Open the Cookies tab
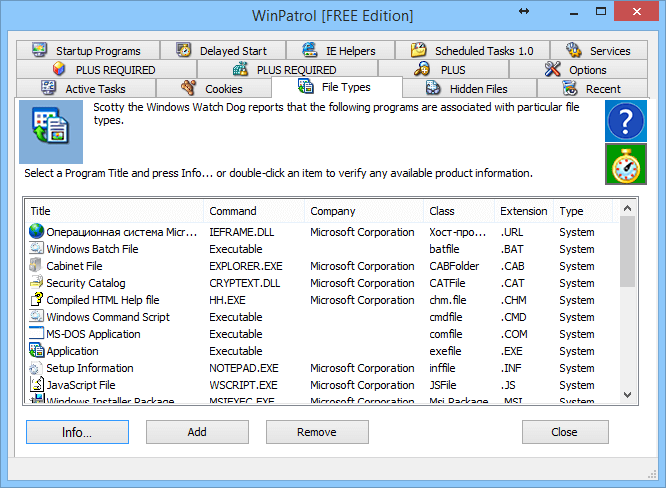666x488 pixels. click(x=214, y=88)
